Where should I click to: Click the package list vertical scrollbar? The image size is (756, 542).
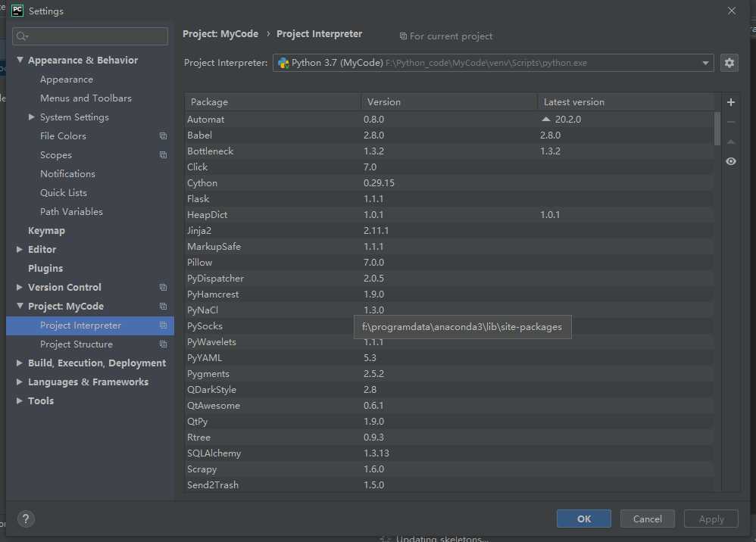pyautogui.click(x=717, y=129)
